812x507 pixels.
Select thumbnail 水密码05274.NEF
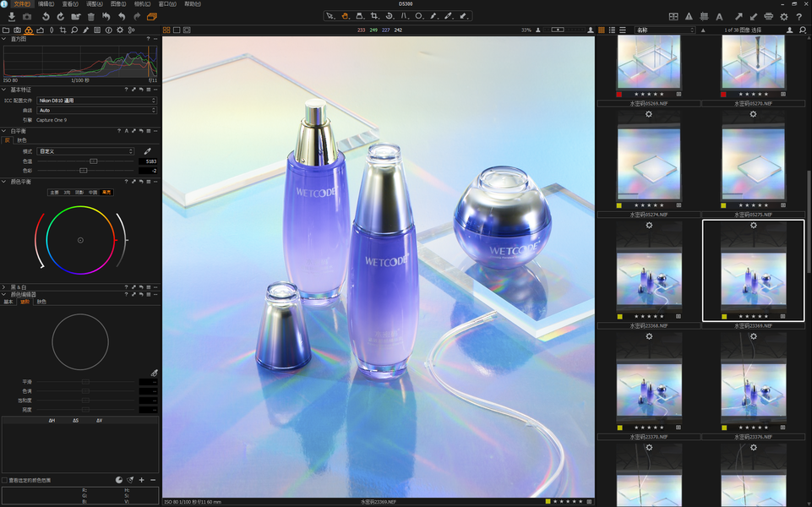[x=649, y=165]
